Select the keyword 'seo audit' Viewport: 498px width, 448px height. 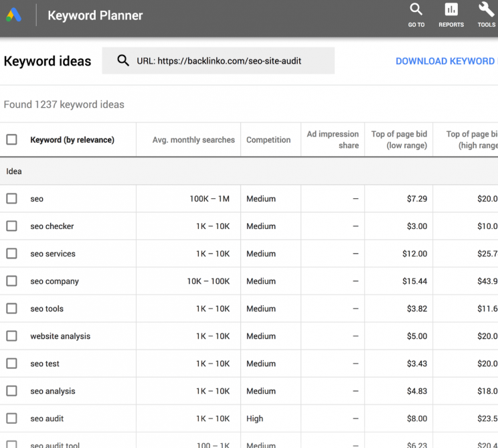point(47,419)
